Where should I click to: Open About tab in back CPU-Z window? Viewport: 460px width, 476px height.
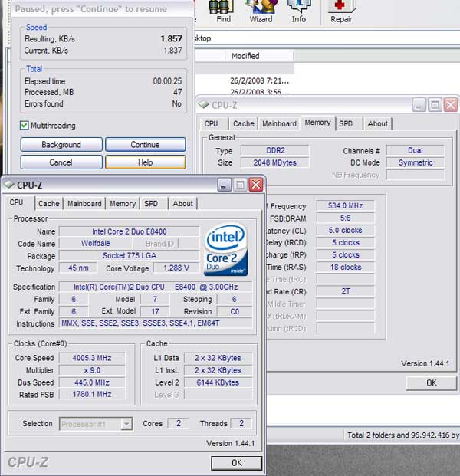coord(378,124)
